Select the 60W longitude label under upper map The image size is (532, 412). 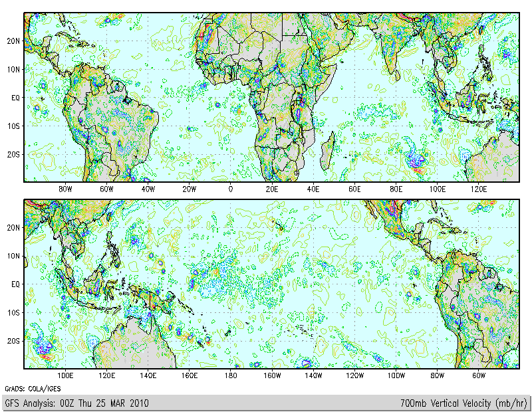106,189
